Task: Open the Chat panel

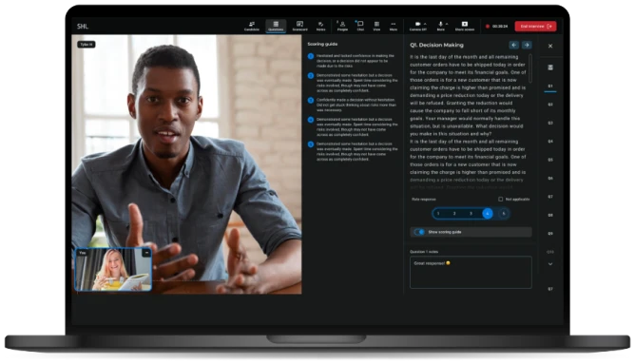Action: (x=360, y=27)
